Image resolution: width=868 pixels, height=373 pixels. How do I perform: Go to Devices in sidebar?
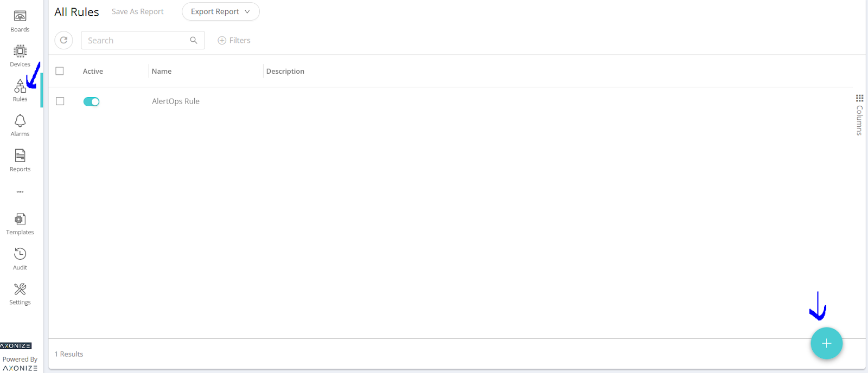(x=20, y=52)
